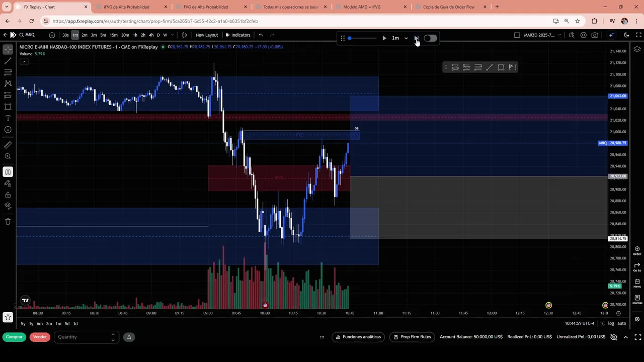Click the undo arrow in top toolbar
The height and width of the screenshot is (362, 644).
coord(261,35)
